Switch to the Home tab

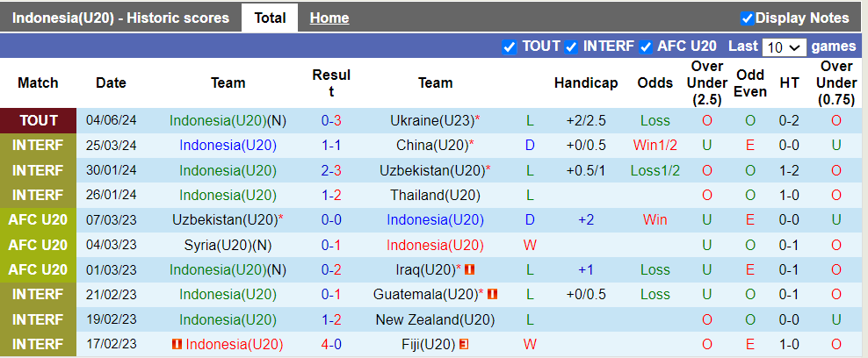pyautogui.click(x=329, y=18)
